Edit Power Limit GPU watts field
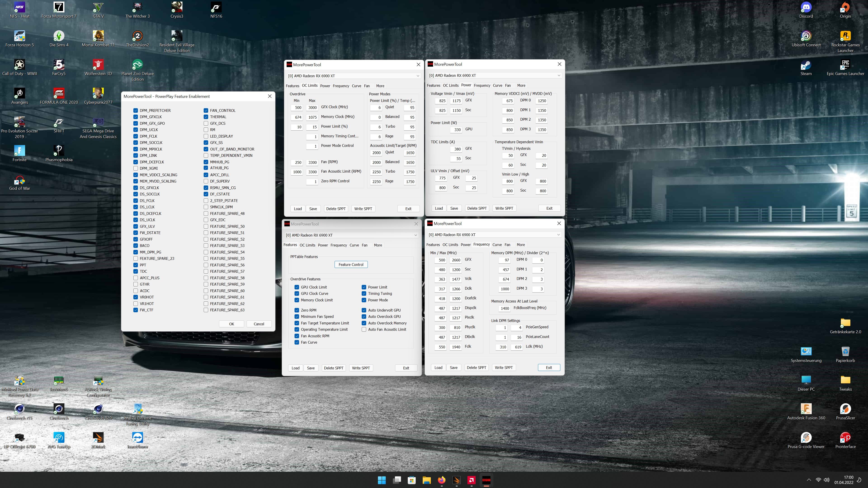Image resolution: width=868 pixels, height=488 pixels. click(x=456, y=130)
